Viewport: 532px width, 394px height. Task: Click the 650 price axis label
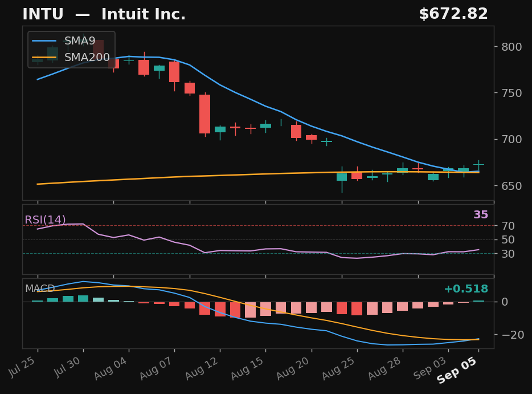point(511,186)
